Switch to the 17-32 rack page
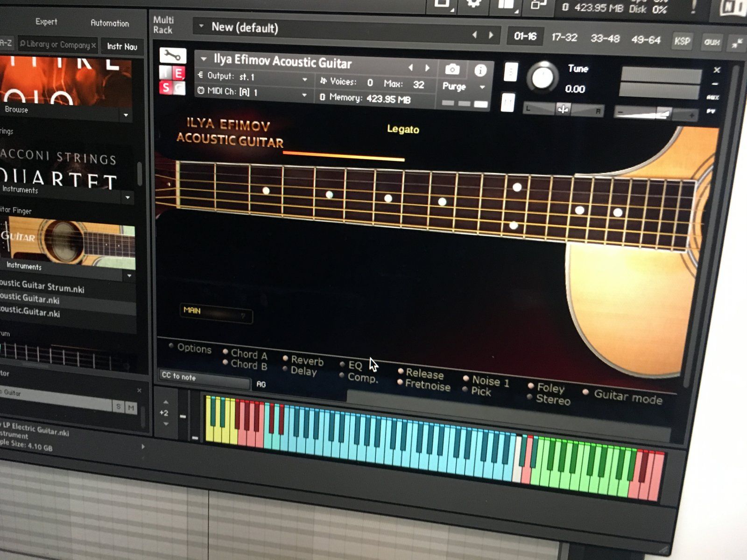This screenshot has width=747, height=560. pos(564,37)
